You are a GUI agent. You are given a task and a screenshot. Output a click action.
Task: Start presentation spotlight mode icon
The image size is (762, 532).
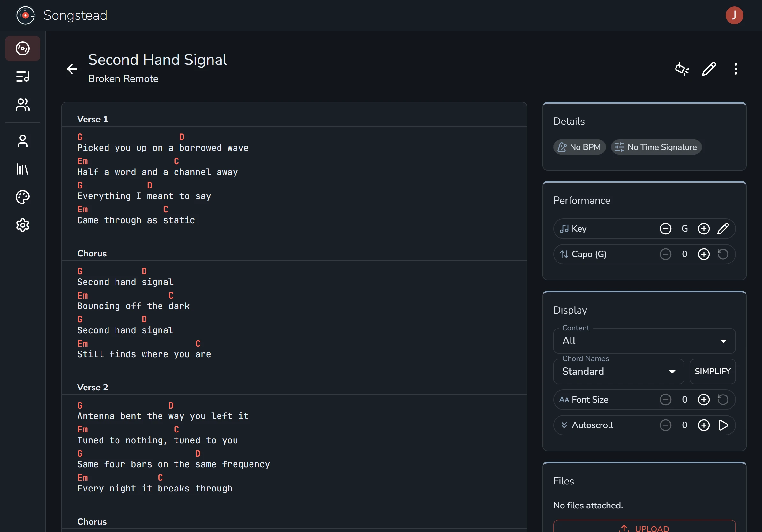click(x=682, y=69)
